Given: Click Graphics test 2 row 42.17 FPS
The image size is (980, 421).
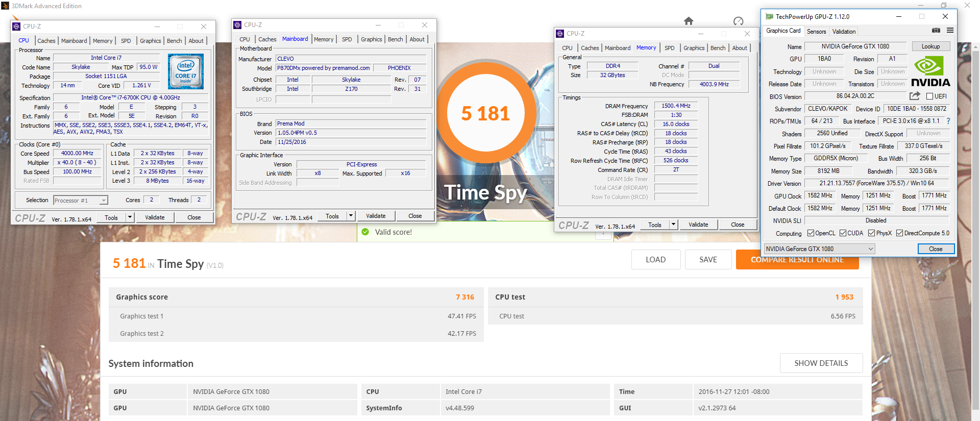Looking at the screenshot, I should [x=296, y=333].
